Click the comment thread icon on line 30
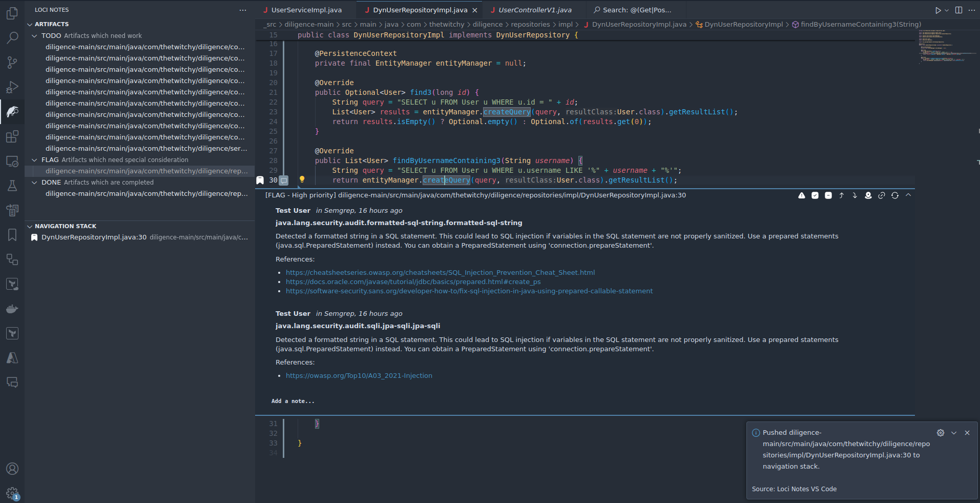Viewport: 980px width, 503px height. click(x=284, y=180)
